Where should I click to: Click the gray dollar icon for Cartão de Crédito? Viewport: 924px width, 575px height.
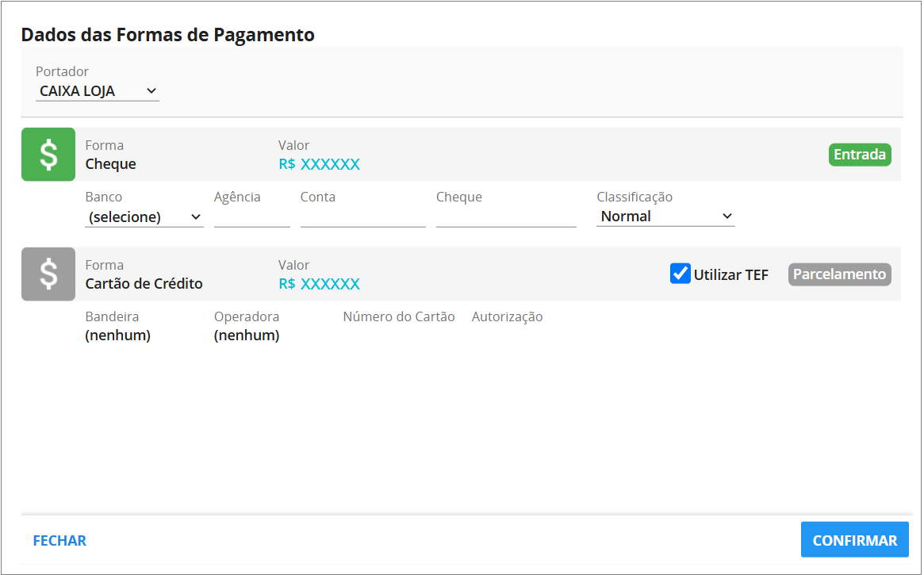tap(48, 274)
